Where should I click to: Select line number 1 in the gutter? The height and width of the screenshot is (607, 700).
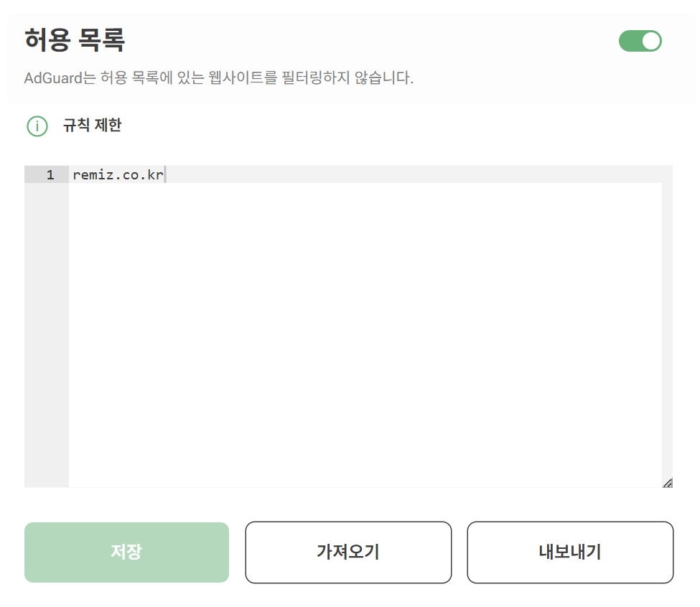click(50, 174)
